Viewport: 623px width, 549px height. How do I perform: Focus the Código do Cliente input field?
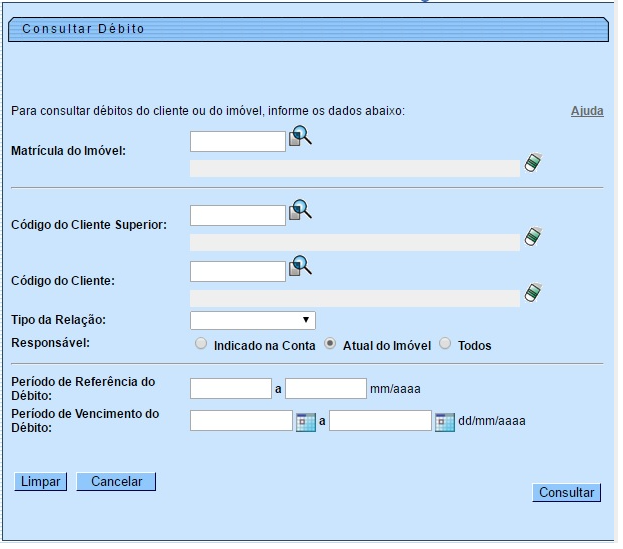point(239,273)
